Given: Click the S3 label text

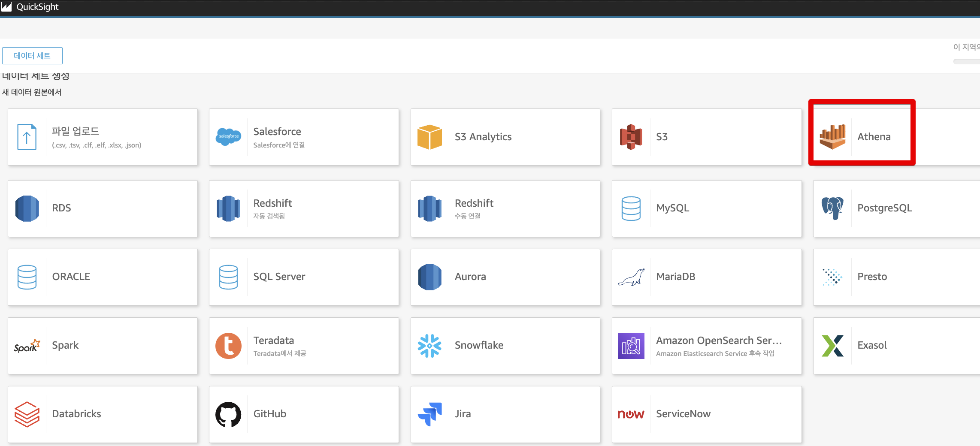Looking at the screenshot, I should pyautogui.click(x=662, y=137).
